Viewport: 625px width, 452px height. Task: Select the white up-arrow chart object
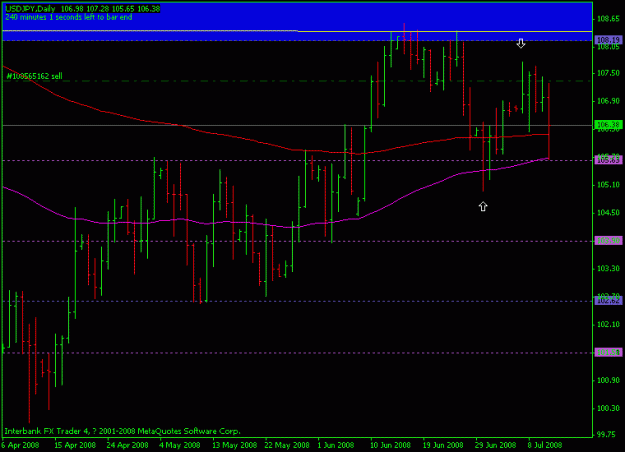point(483,206)
